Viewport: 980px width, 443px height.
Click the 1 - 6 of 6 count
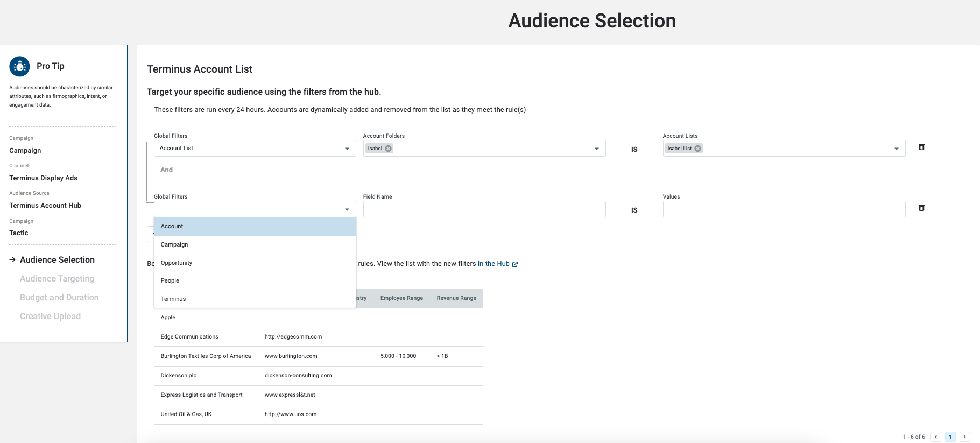pos(914,437)
